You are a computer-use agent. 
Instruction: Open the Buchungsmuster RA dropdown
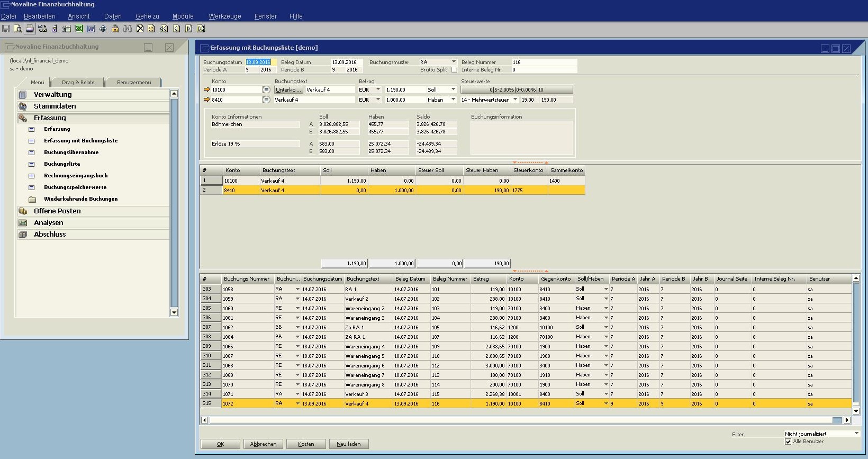454,62
